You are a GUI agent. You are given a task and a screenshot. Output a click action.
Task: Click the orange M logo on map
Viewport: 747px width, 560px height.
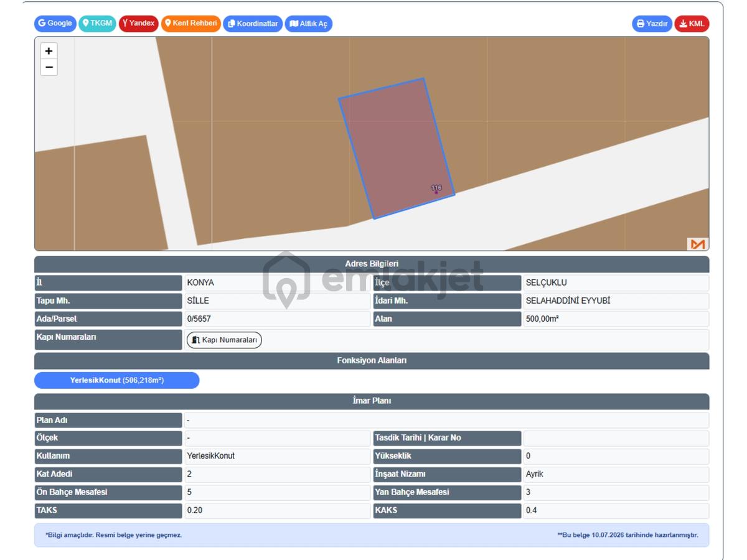coord(697,244)
